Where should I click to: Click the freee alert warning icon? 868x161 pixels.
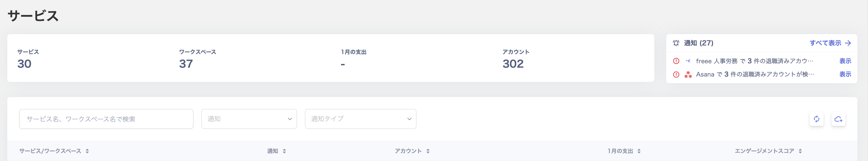pos(676,61)
